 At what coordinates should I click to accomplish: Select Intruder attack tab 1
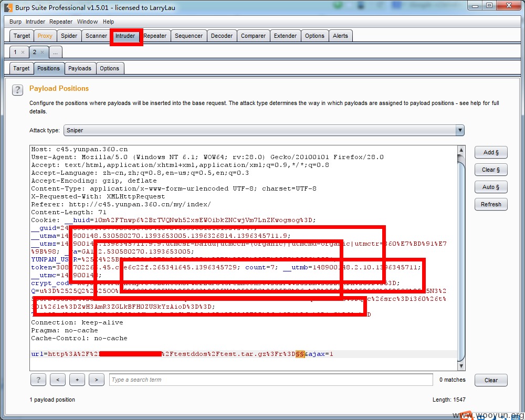15,52
